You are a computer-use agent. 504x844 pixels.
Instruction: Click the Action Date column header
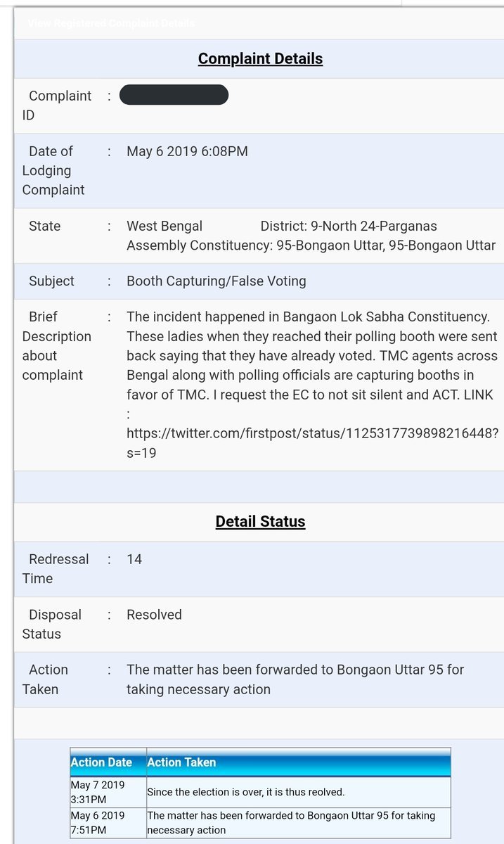101,762
